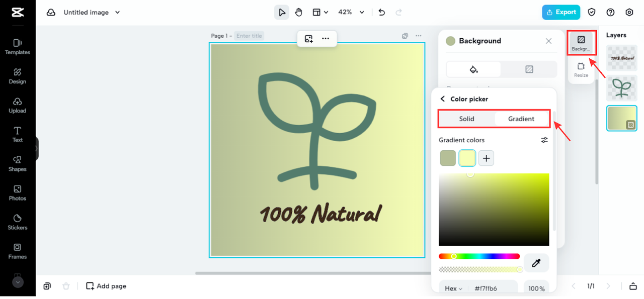The image size is (644, 299).
Task: Click the duplicate page icon in bottom bar
Action: point(47,286)
